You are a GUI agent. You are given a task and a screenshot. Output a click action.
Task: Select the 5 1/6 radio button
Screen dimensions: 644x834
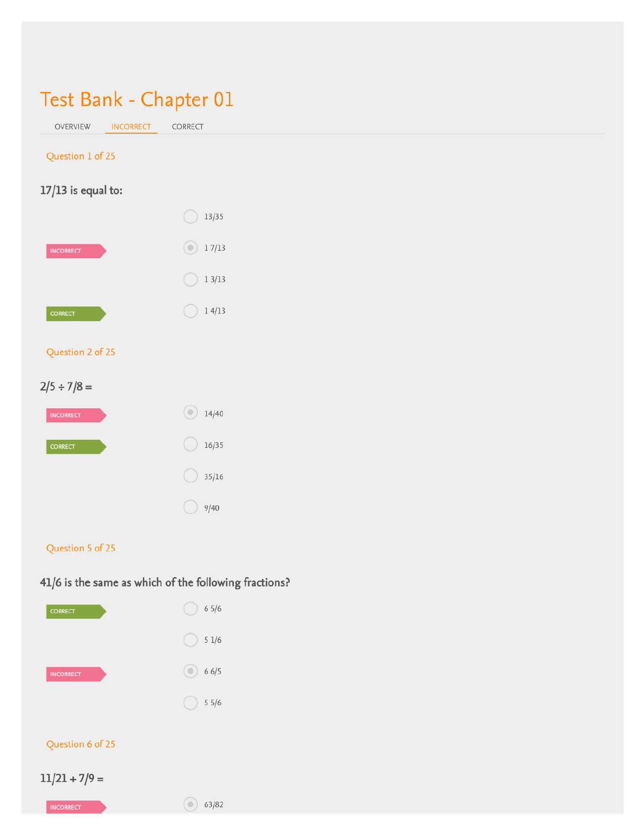[190, 640]
